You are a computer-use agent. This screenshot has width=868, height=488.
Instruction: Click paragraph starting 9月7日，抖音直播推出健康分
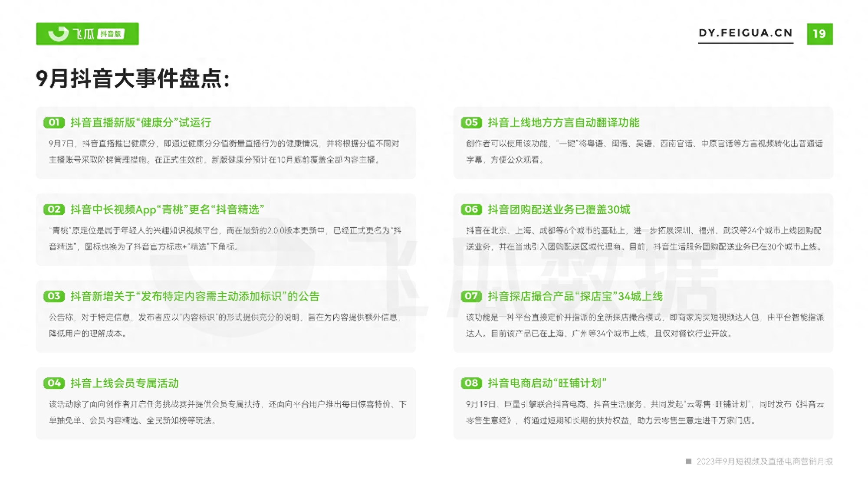pos(224,152)
